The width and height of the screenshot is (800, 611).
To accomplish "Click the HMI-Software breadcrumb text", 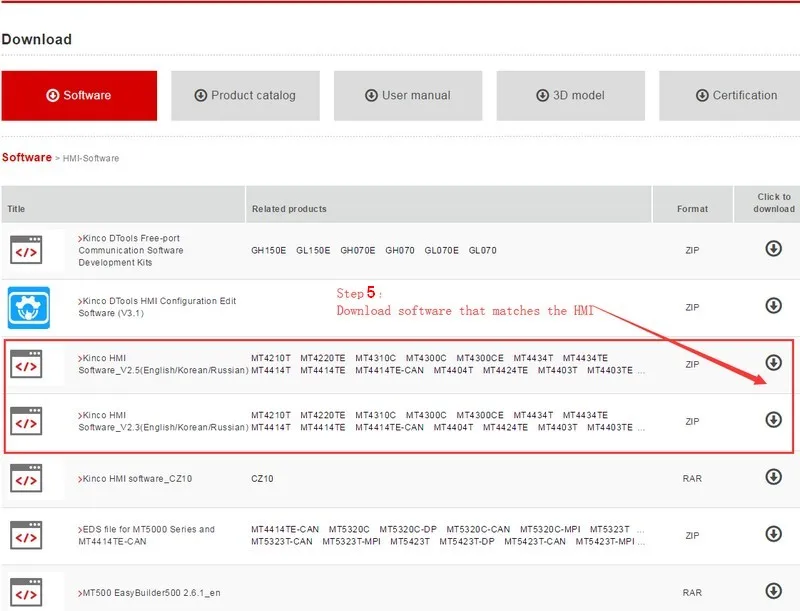I will coord(91,159).
